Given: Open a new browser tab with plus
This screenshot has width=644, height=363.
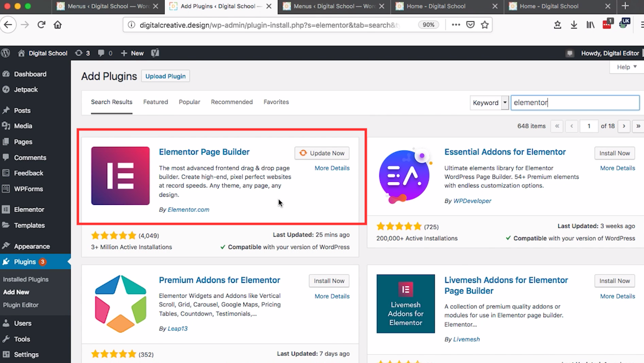Looking at the screenshot, I should [x=626, y=6].
